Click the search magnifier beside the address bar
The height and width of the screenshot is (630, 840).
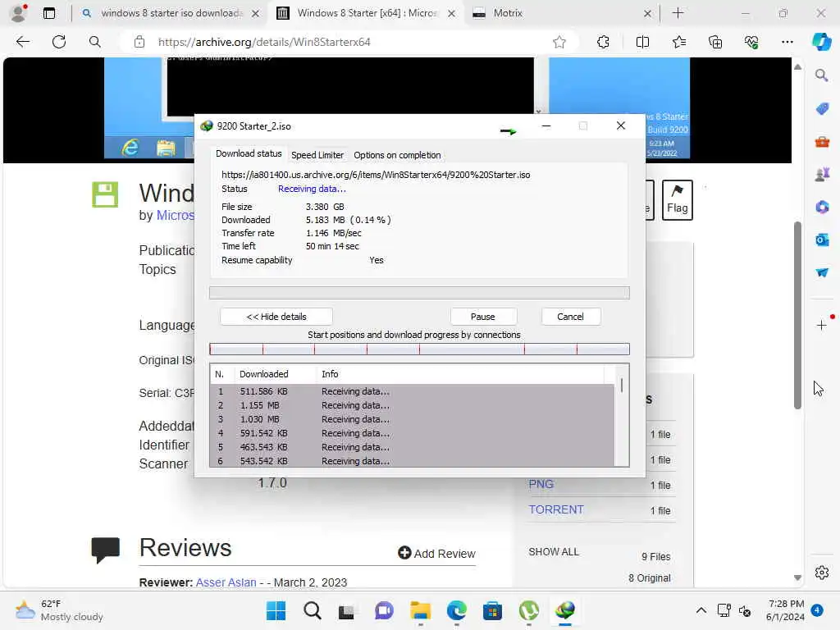point(95,42)
